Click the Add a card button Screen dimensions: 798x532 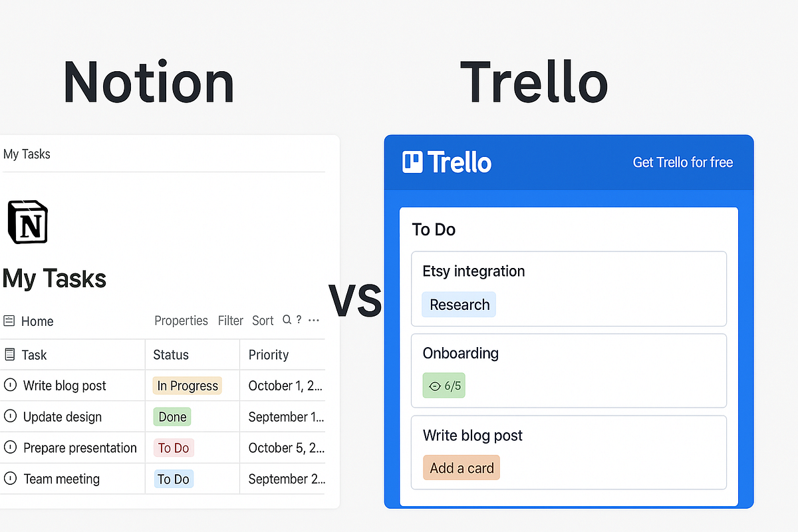(461, 467)
